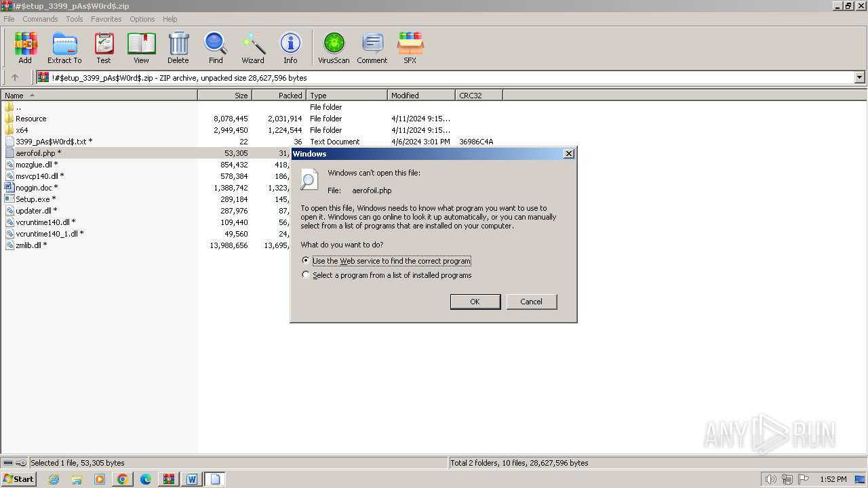This screenshot has width=868, height=488.
Task: Launch Edge from the taskbar
Action: point(146,479)
